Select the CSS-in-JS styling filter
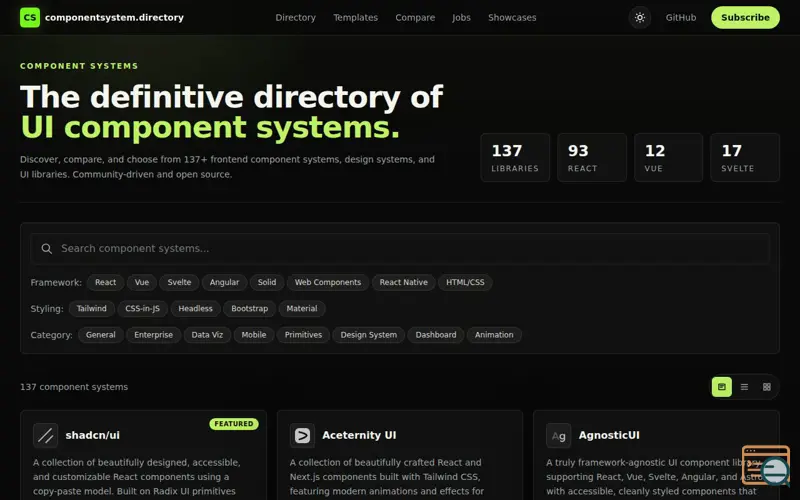The width and height of the screenshot is (800, 500). pos(142,309)
